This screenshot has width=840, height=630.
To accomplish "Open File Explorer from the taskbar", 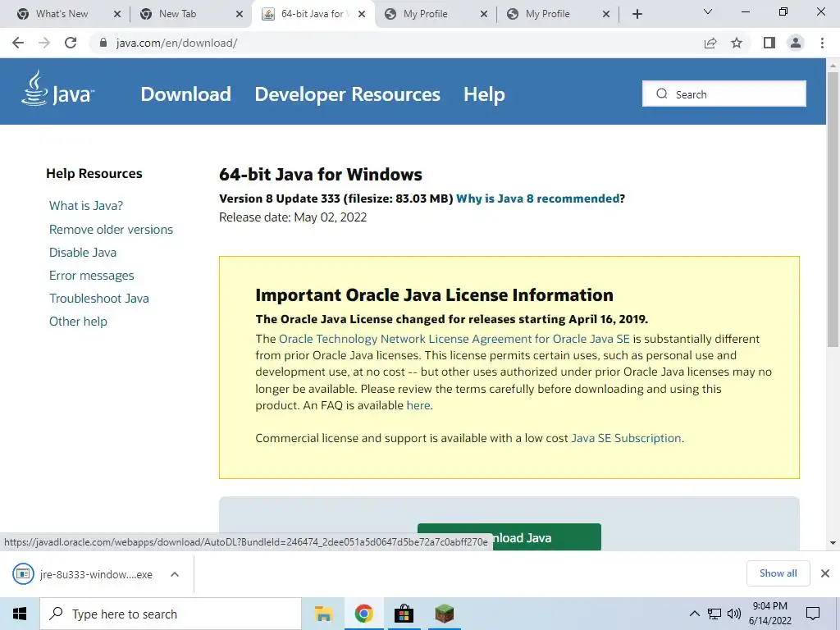I will click(x=323, y=614).
